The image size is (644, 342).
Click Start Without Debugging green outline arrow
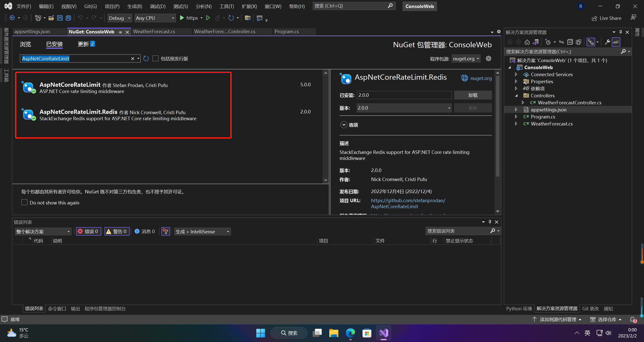coord(208,18)
